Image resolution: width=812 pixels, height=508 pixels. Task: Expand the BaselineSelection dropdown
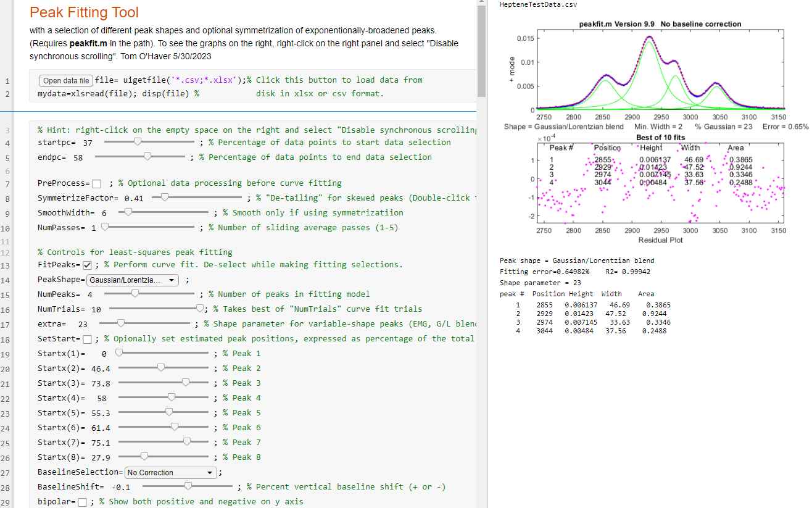point(171,473)
